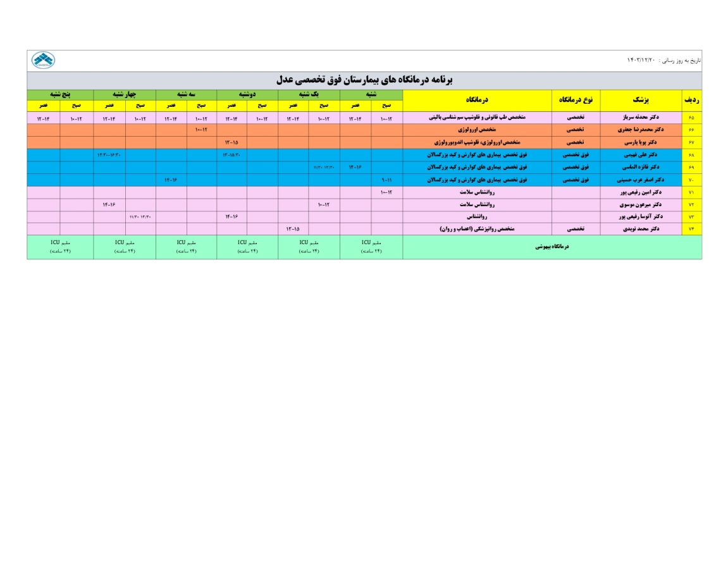Click the 'دوشنبه' day header
The width and height of the screenshot is (728, 563).
point(247,95)
